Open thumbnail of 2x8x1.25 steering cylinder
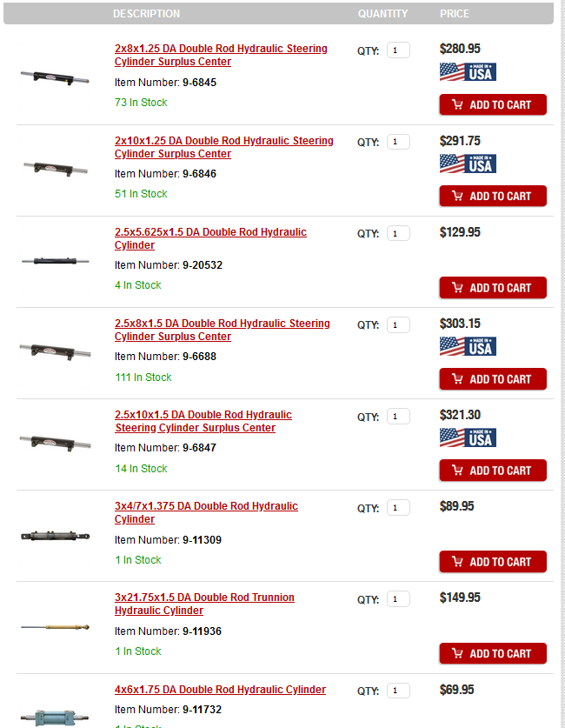Screen dimensions: 565x728 pyautogui.click(x=55, y=77)
